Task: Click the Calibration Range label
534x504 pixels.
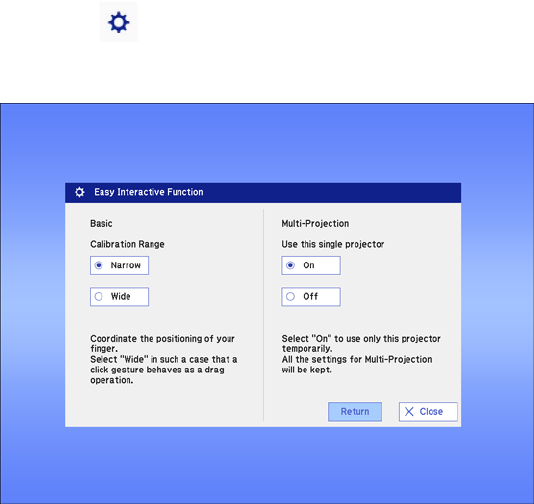Action: (127, 244)
